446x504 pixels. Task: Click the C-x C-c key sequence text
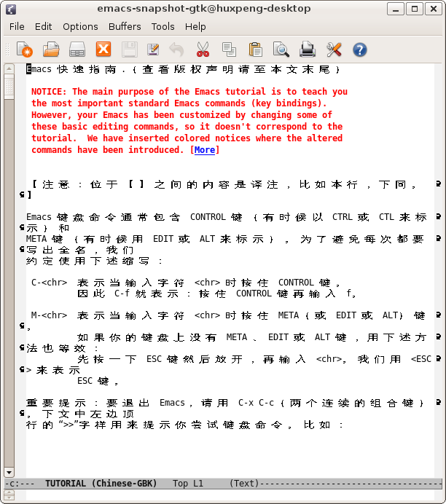(256, 403)
